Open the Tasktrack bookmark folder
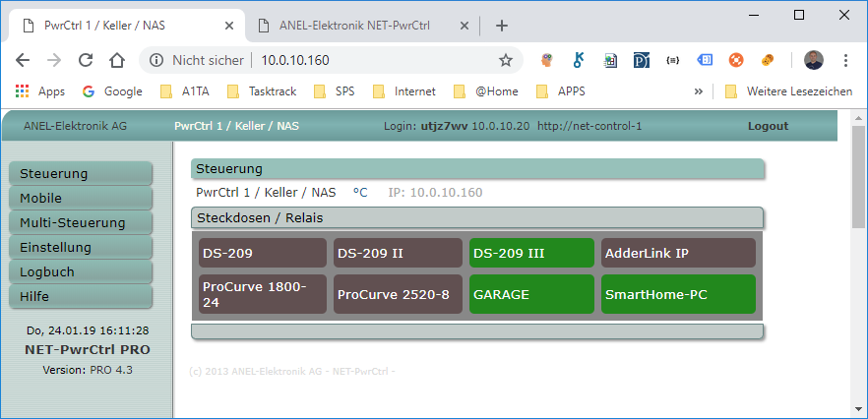868x419 pixels. point(262,91)
